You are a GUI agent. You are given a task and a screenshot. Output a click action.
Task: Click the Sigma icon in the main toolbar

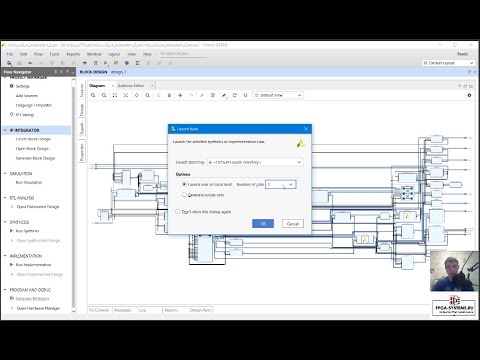[137, 63]
